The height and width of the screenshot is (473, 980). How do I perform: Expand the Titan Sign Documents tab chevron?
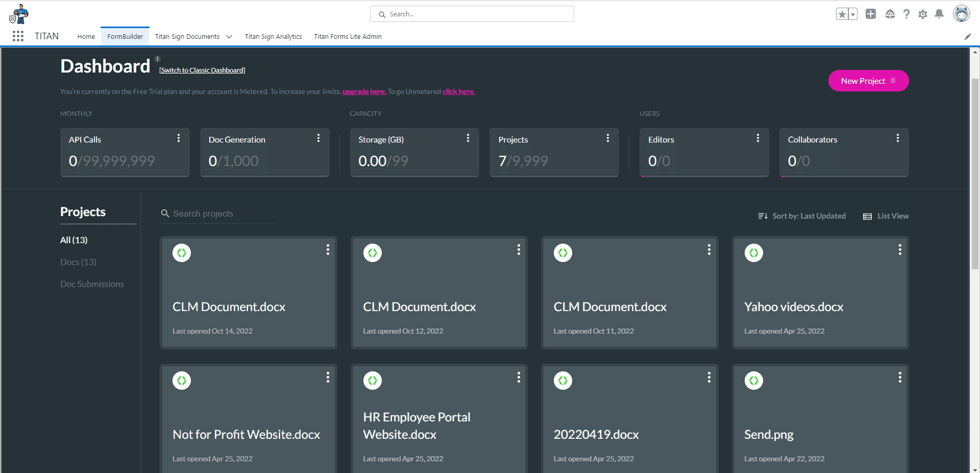pos(229,36)
